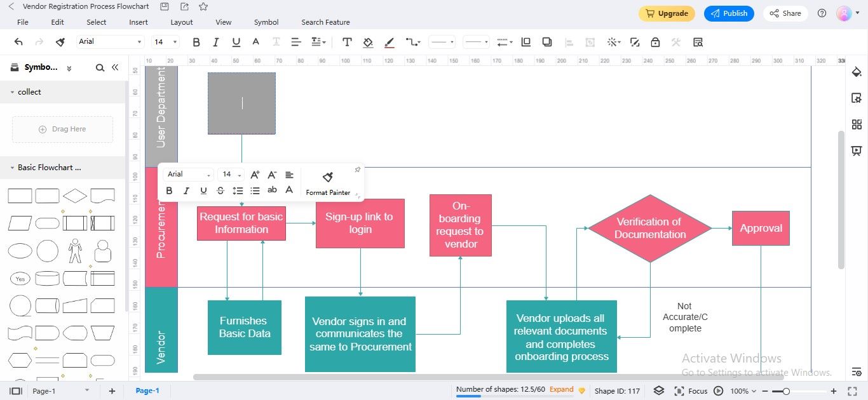This screenshot has height=400, width=868.
Task: Open the Symbol menu
Action: (x=266, y=22)
